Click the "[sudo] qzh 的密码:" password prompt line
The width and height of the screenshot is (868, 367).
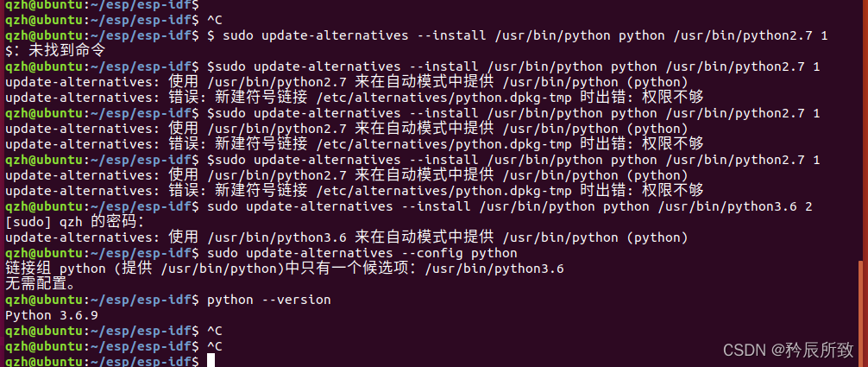coord(75,221)
